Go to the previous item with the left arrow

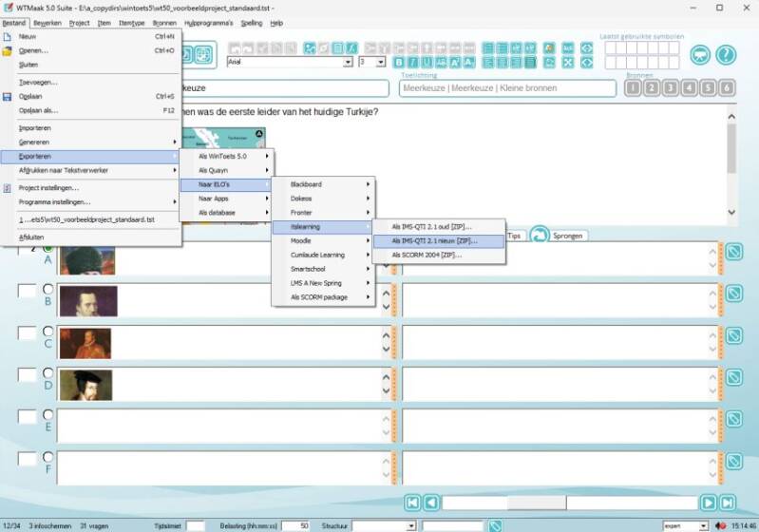[431, 503]
